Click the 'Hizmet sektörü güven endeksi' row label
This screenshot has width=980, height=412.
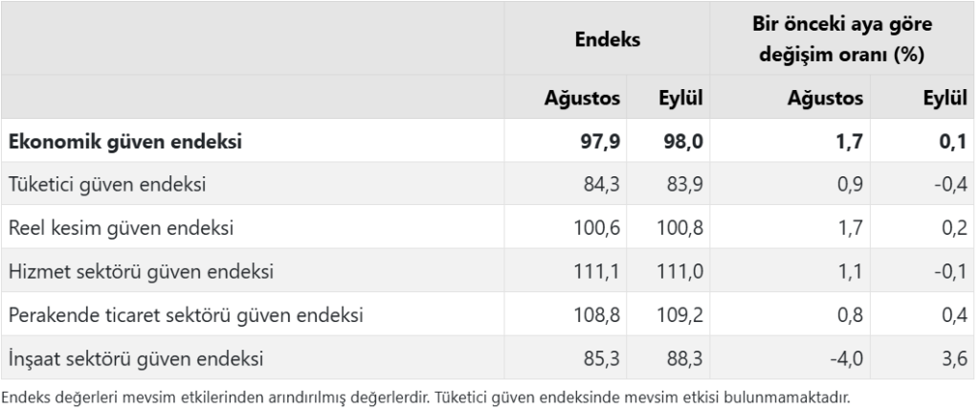141,272
